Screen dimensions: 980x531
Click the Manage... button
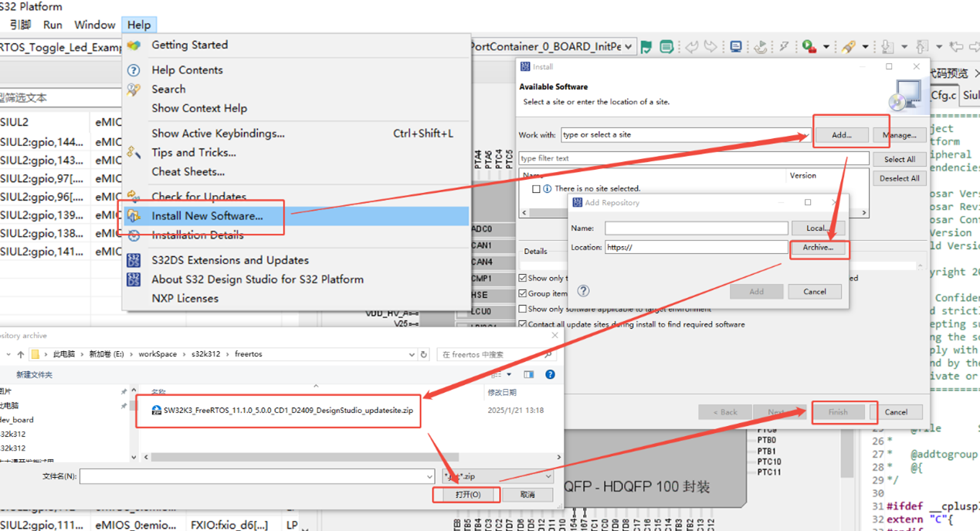pos(899,135)
